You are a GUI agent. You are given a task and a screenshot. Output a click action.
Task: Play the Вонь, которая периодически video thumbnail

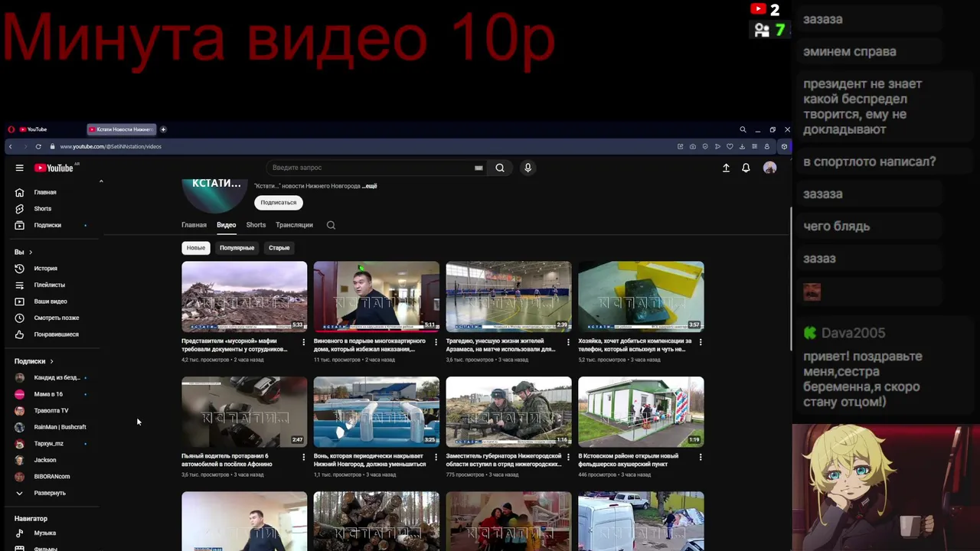click(376, 412)
